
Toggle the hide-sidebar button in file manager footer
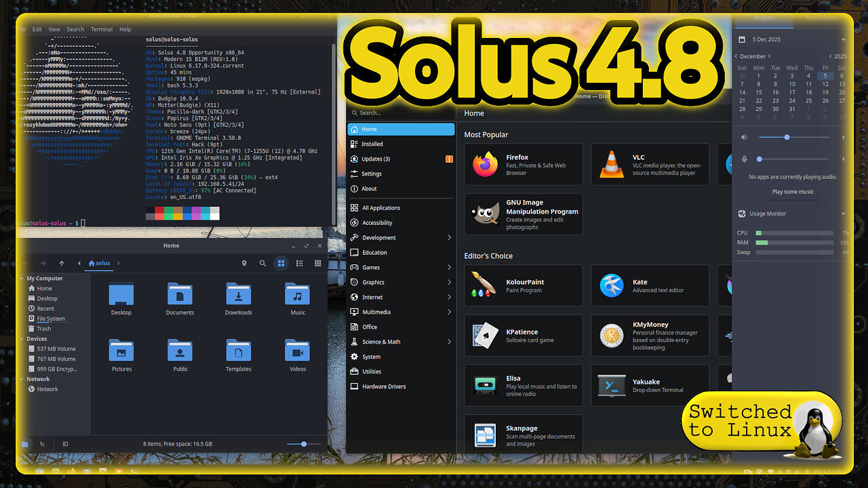point(65,444)
